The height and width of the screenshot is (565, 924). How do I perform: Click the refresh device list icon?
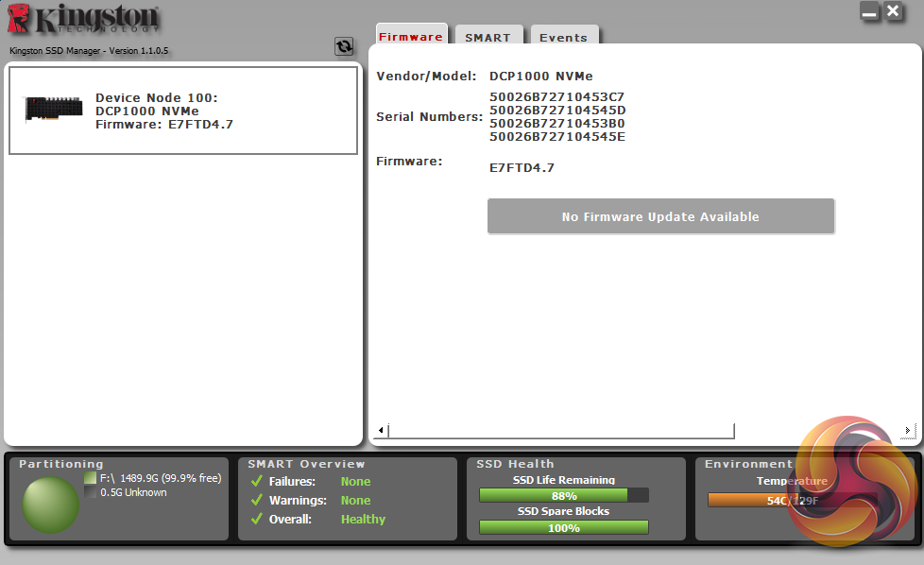pos(344,46)
